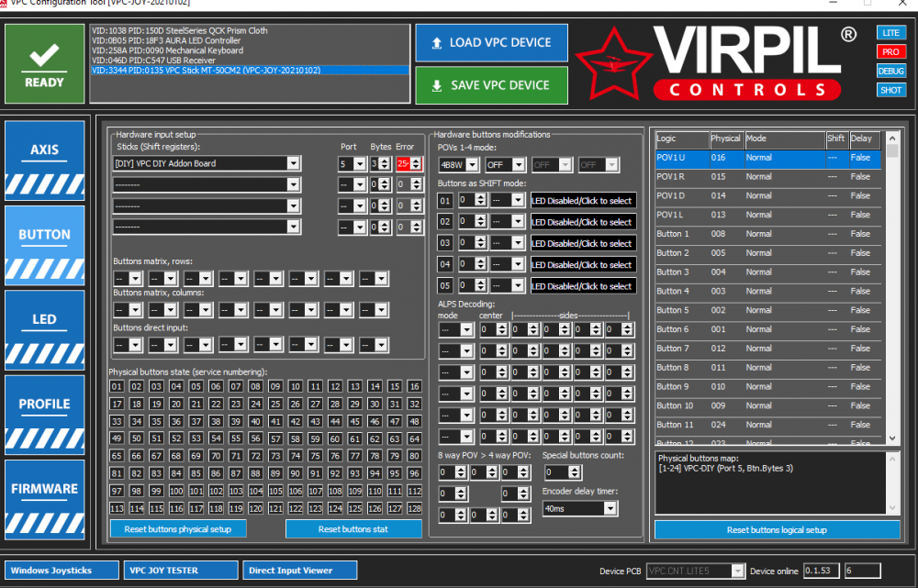Click Reset buttons logical setup

coord(777,530)
